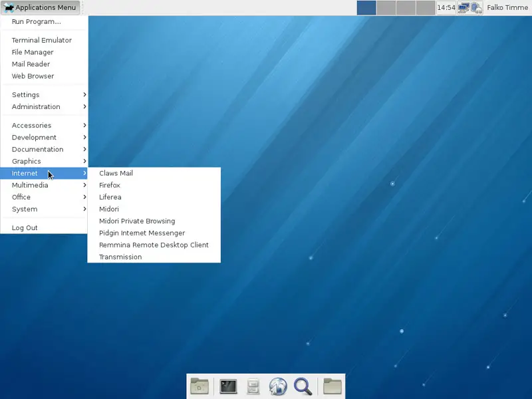Open Firefox from the Internet submenu
Viewport: 532px width, 399px height.
[154, 186]
